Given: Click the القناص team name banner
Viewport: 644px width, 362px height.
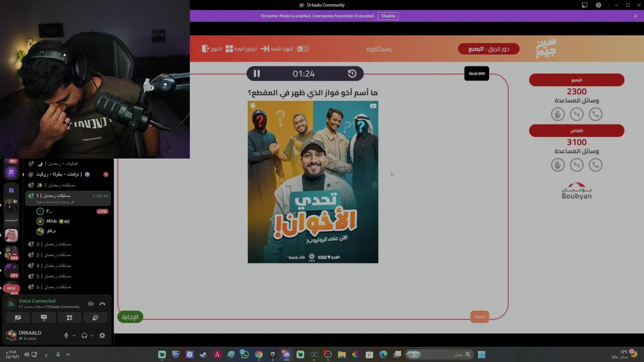Looking at the screenshot, I should coord(577,131).
